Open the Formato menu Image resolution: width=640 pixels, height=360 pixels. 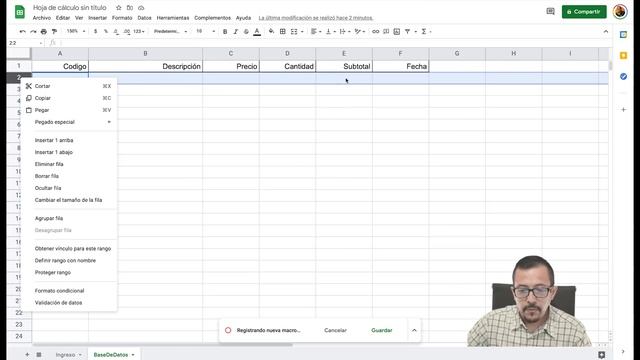(x=122, y=18)
